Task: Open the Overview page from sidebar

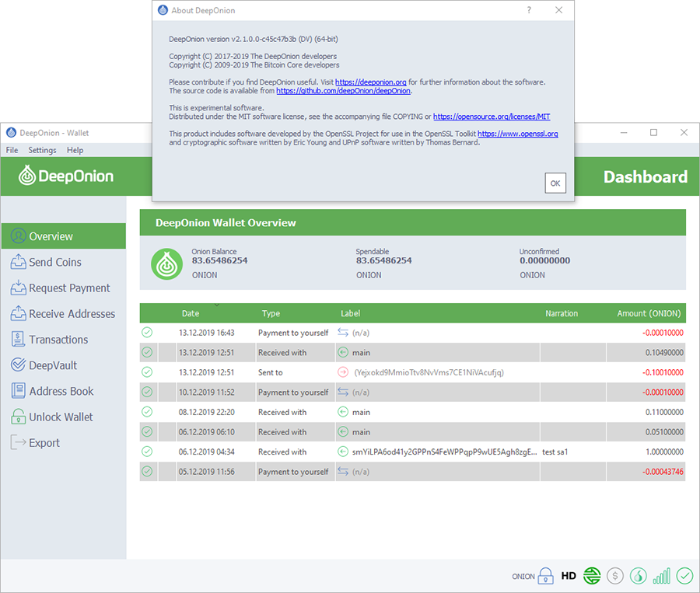Action: (x=64, y=236)
